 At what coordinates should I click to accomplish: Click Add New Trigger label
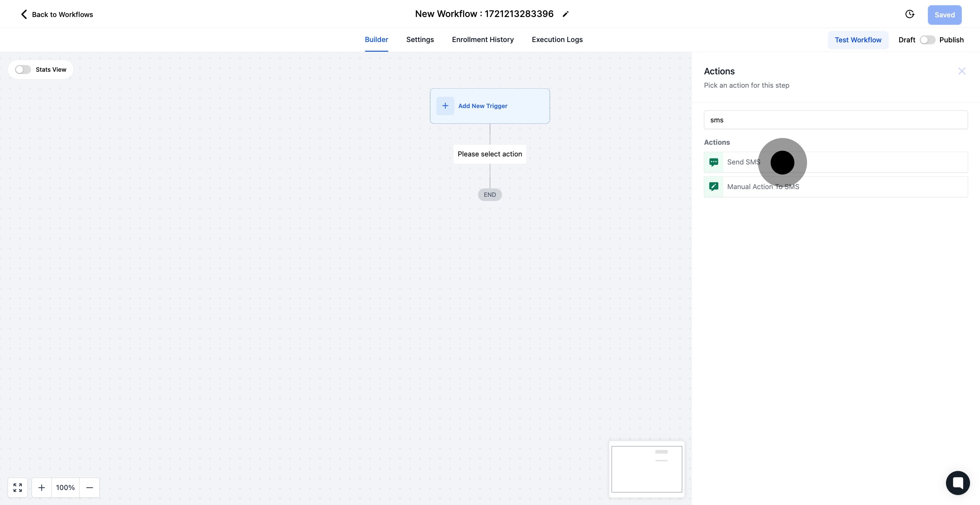[482, 106]
